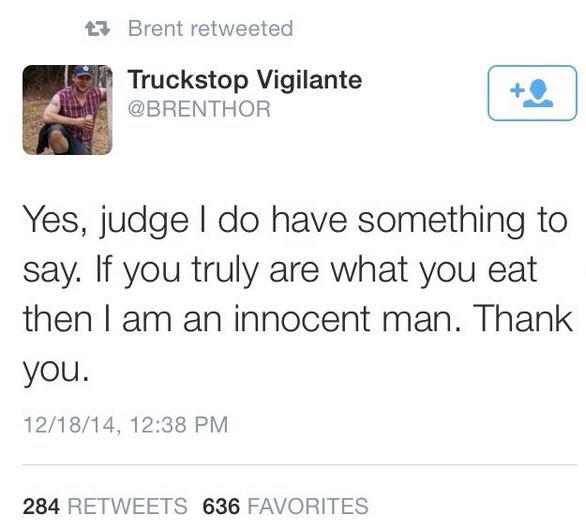
Task: Click the word "Vigilante" in the display name
Action: point(310,81)
